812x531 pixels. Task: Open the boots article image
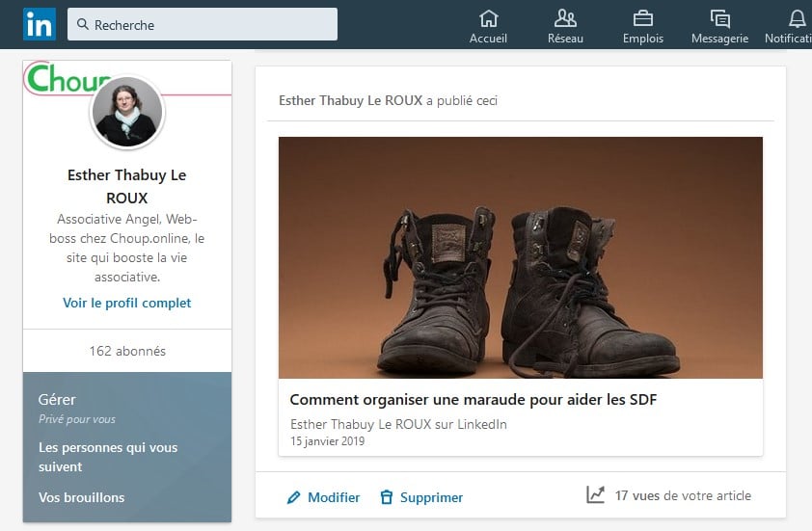pyautogui.click(x=521, y=257)
